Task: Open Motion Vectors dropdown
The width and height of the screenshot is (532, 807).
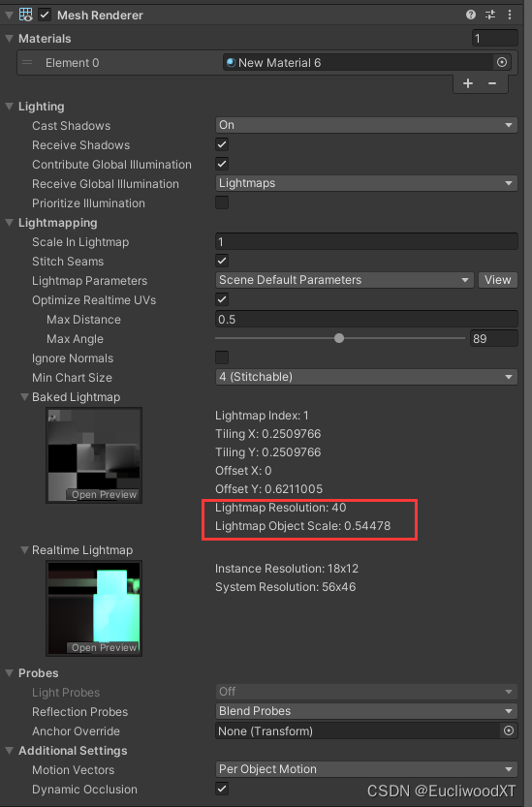Action: click(366, 769)
